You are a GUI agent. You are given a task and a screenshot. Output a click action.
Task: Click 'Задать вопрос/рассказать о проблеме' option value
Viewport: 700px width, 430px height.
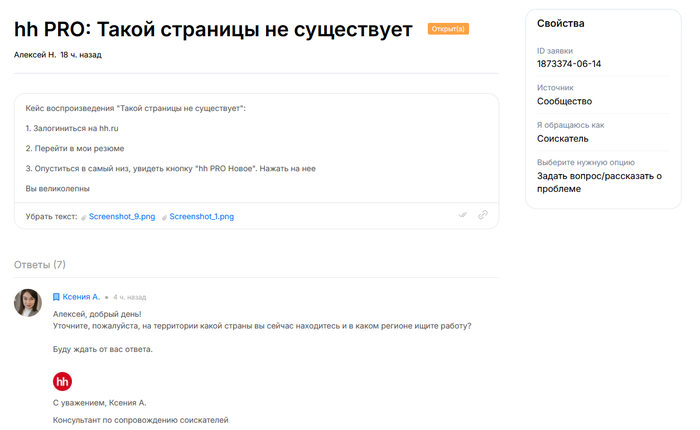(599, 182)
